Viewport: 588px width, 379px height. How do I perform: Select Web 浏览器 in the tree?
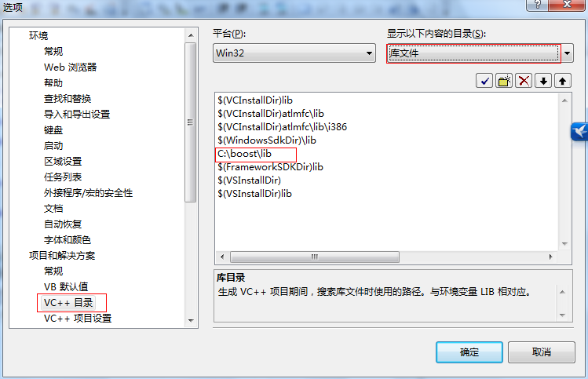[70, 67]
